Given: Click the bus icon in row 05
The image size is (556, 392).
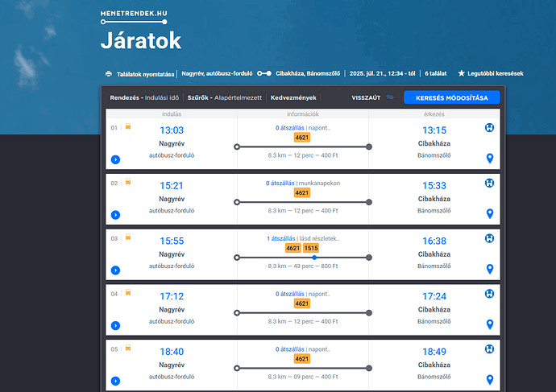Looking at the screenshot, I should tap(128, 348).
